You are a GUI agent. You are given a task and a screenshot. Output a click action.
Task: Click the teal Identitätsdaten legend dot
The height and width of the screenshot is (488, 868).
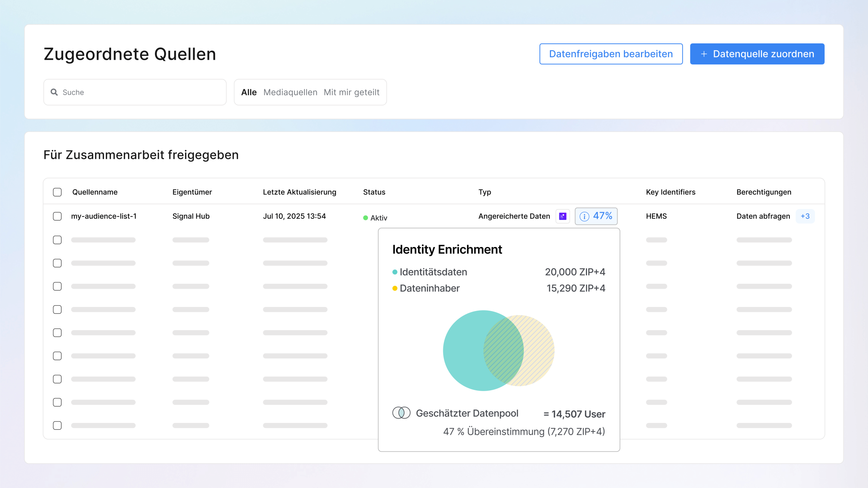(395, 272)
